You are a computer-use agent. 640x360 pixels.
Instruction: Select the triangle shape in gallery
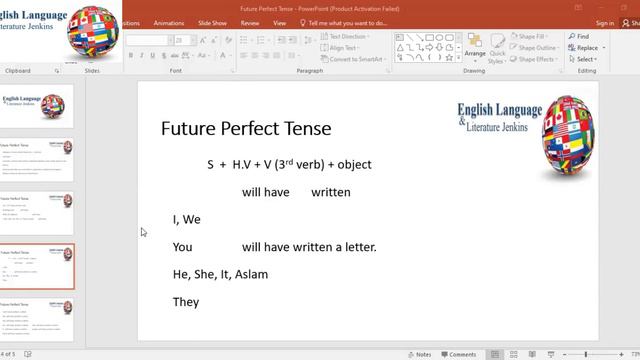(400, 48)
